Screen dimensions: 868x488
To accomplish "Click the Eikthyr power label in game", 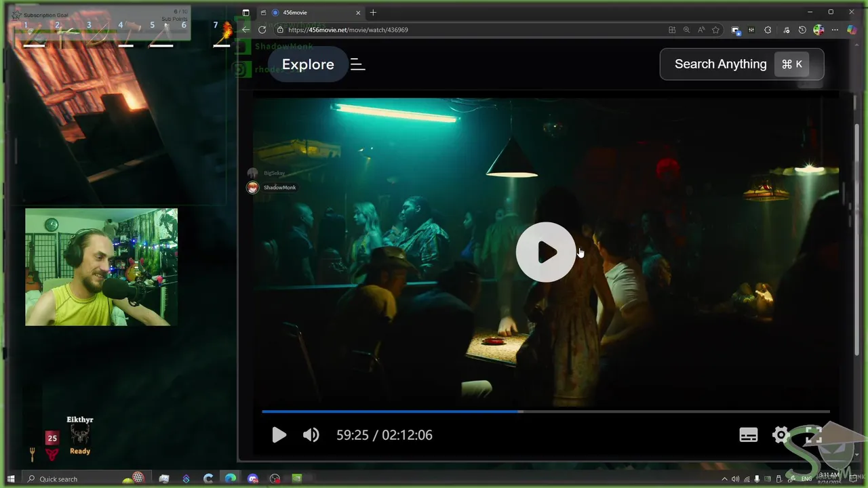I will coord(80,420).
